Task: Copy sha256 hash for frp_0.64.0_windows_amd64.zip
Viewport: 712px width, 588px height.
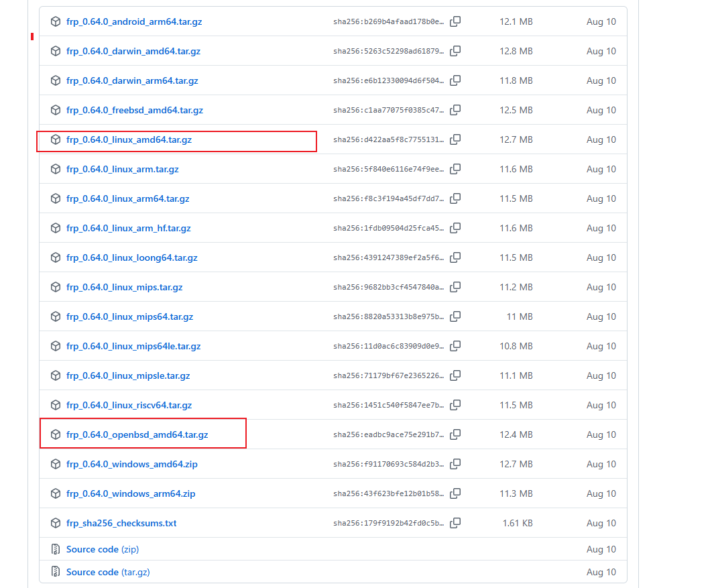Action: pyautogui.click(x=455, y=464)
